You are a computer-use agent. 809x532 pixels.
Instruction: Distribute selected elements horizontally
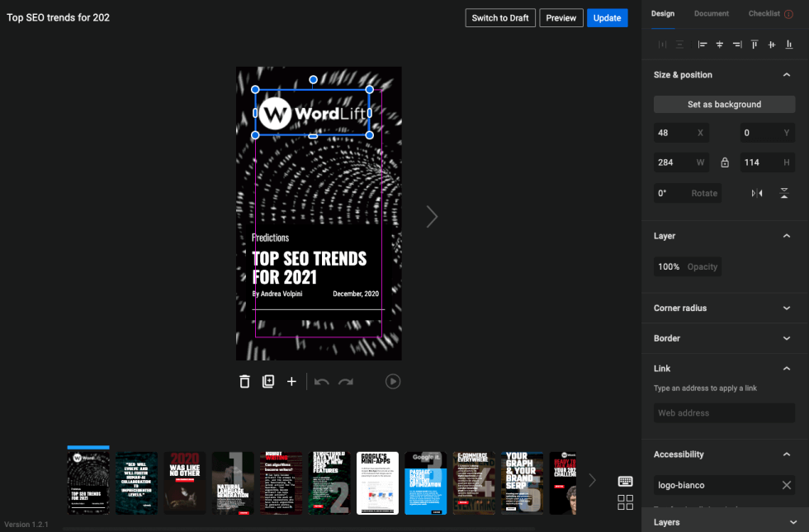pyautogui.click(x=662, y=45)
